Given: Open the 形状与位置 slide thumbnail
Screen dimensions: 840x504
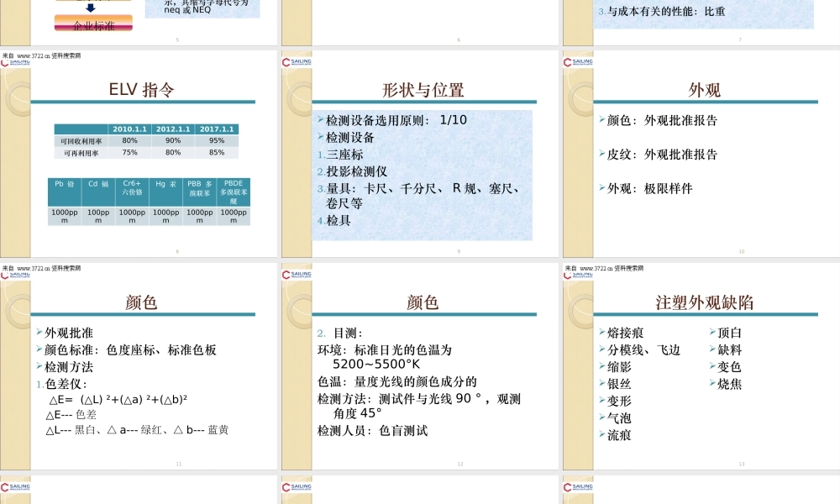Looking at the screenshot, I should (x=420, y=154).
